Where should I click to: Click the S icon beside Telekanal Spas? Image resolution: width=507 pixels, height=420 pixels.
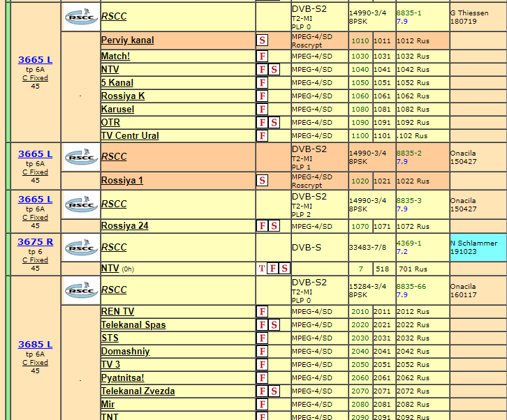[x=274, y=325]
